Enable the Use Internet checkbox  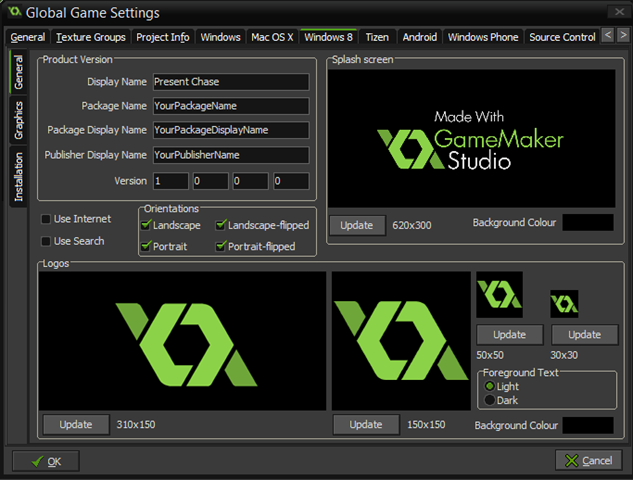click(x=46, y=219)
